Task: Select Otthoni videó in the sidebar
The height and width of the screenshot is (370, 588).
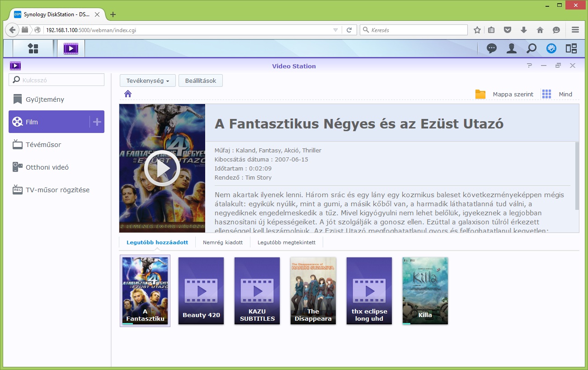Action: tap(56, 167)
